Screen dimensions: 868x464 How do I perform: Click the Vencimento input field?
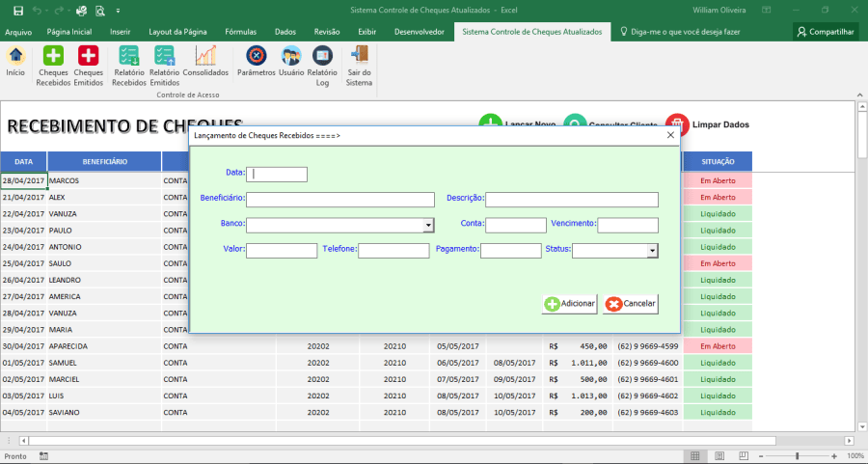point(628,226)
